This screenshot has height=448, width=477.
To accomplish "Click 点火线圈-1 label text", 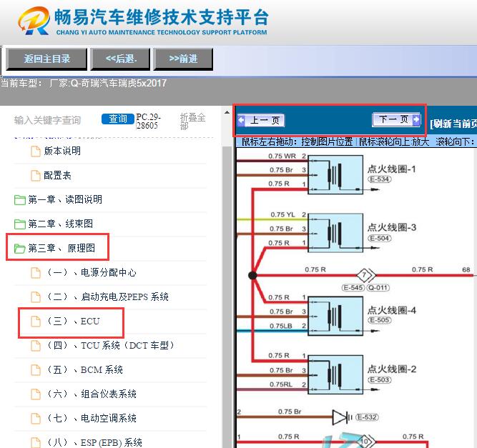I will tap(391, 169).
